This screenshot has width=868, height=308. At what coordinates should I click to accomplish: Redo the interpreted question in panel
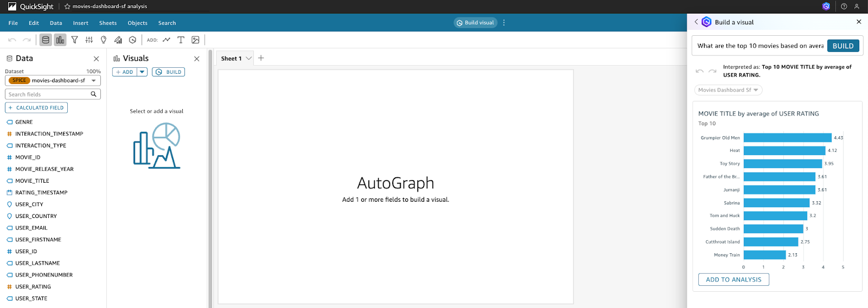click(712, 71)
